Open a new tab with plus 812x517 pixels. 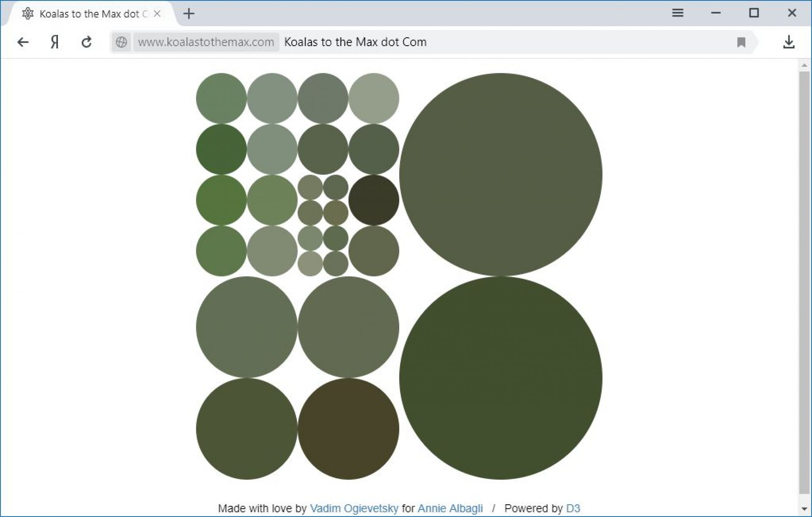click(x=189, y=14)
